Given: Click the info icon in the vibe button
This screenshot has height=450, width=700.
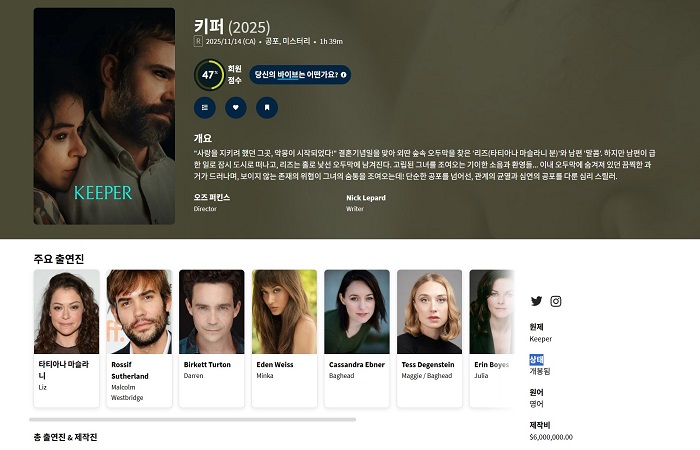Looking at the screenshot, I should tap(343, 75).
